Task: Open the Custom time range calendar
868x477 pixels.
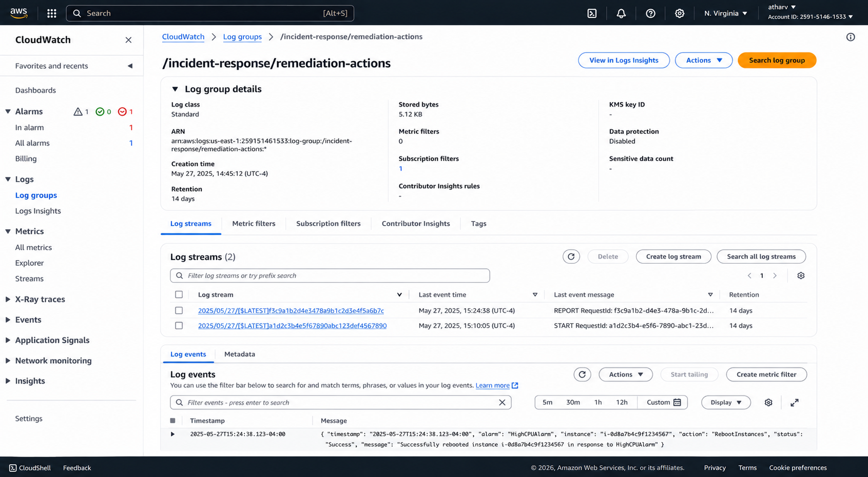Action: tap(663, 403)
